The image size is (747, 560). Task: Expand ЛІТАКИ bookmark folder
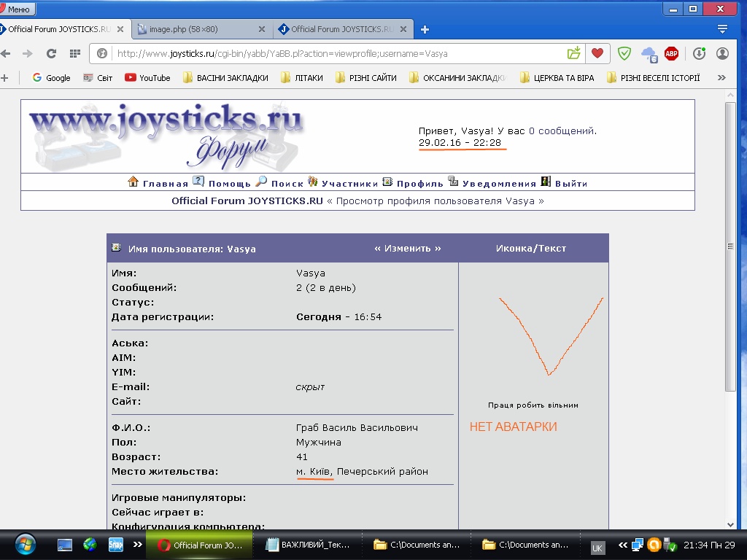302,77
